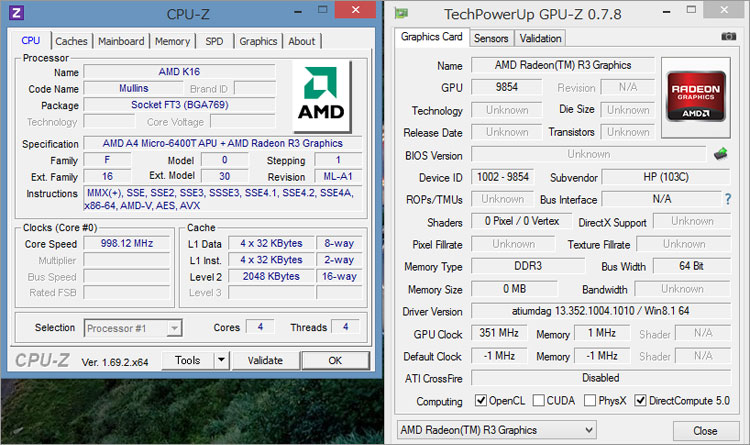
Task: Click the Socket FT3 (BGA769) package value
Action: pos(179,105)
